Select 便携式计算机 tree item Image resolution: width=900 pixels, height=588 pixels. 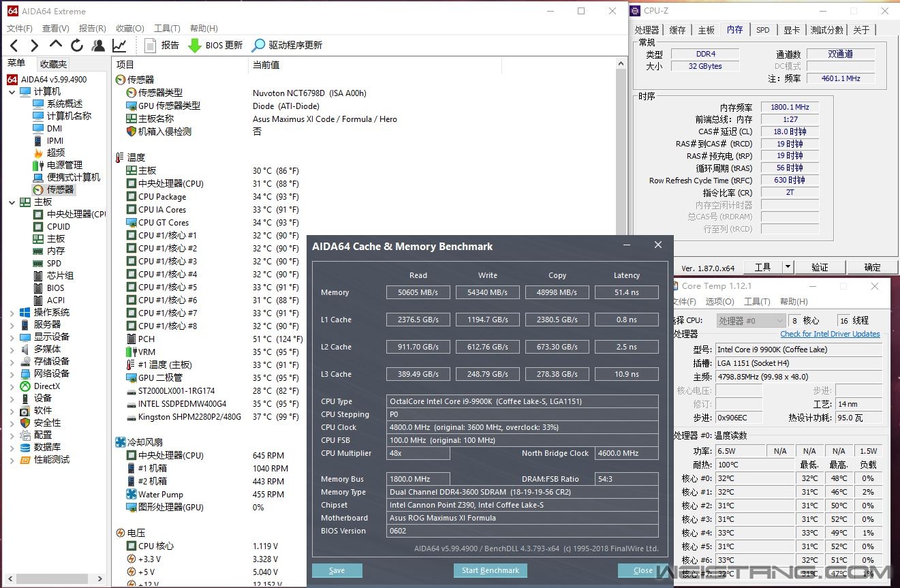click(x=74, y=177)
